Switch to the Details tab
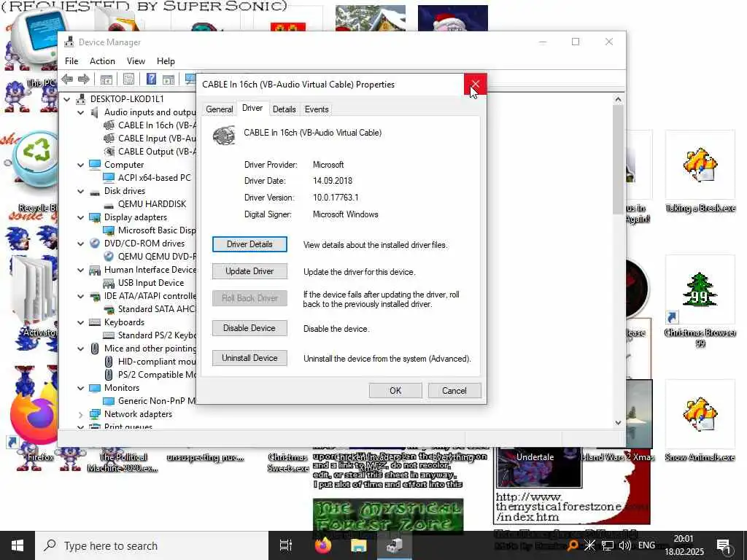This screenshot has height=560, width=747. click(285, 109)
